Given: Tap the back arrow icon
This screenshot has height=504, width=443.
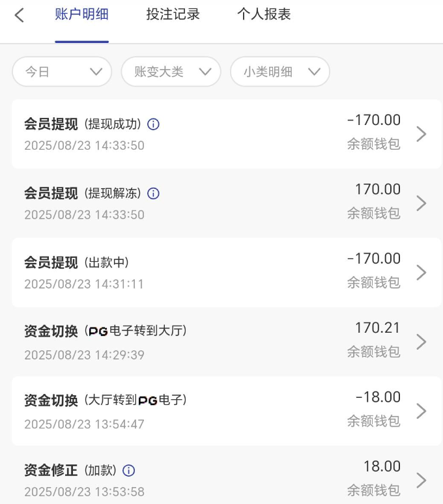Looking at the screenshot, I should pos(20,15).
